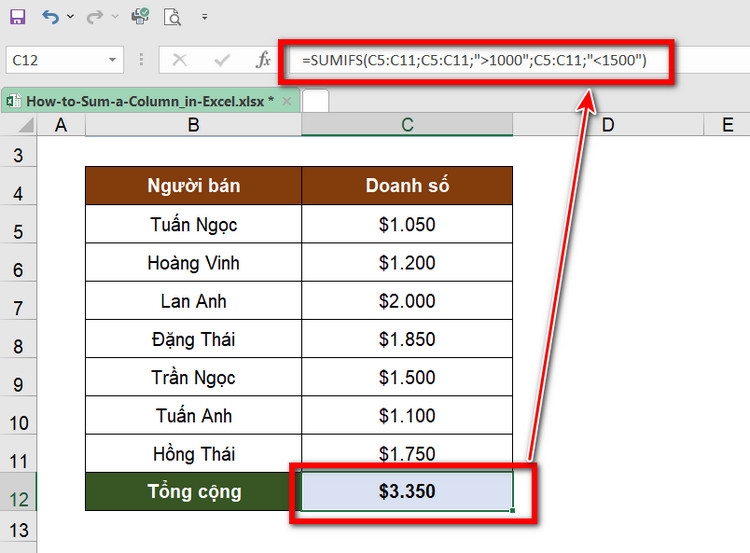The width and height of the screenshot is (750, 553).
Task: Click cell '$2.000'
Action: click(x=407, y=301)
